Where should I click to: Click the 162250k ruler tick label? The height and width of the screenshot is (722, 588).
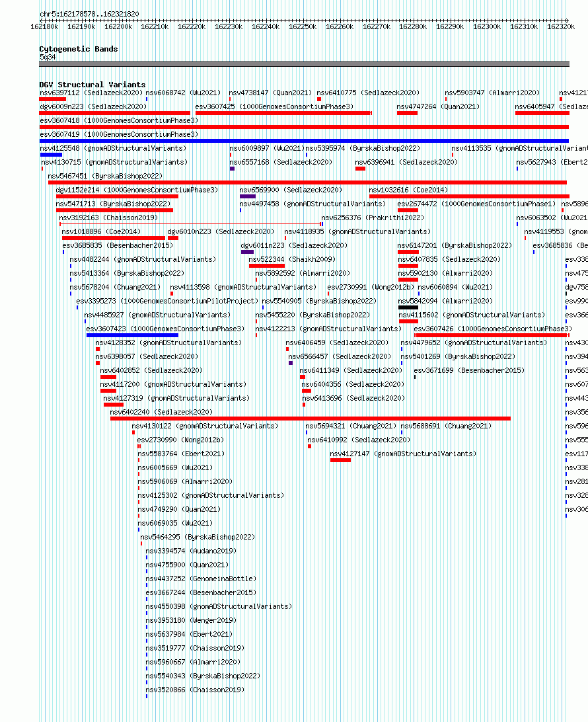pos(303,26)
